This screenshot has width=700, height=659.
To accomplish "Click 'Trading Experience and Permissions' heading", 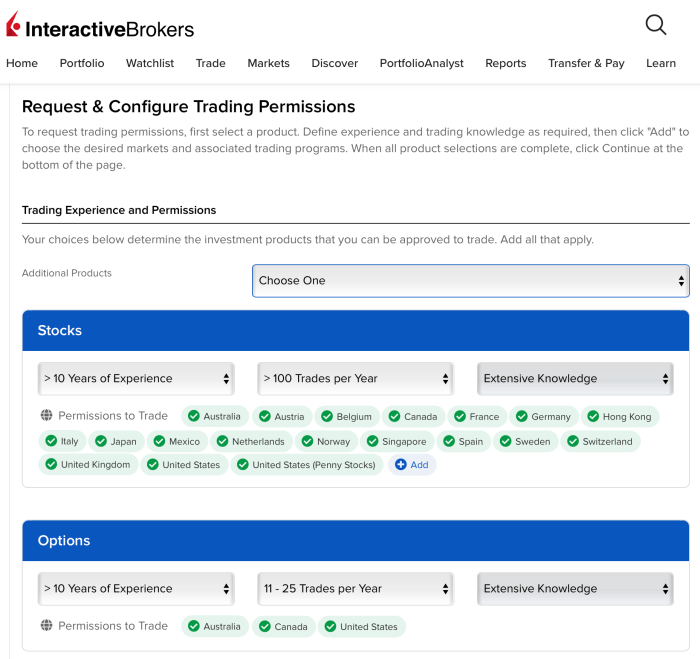I will pos(119,210).
